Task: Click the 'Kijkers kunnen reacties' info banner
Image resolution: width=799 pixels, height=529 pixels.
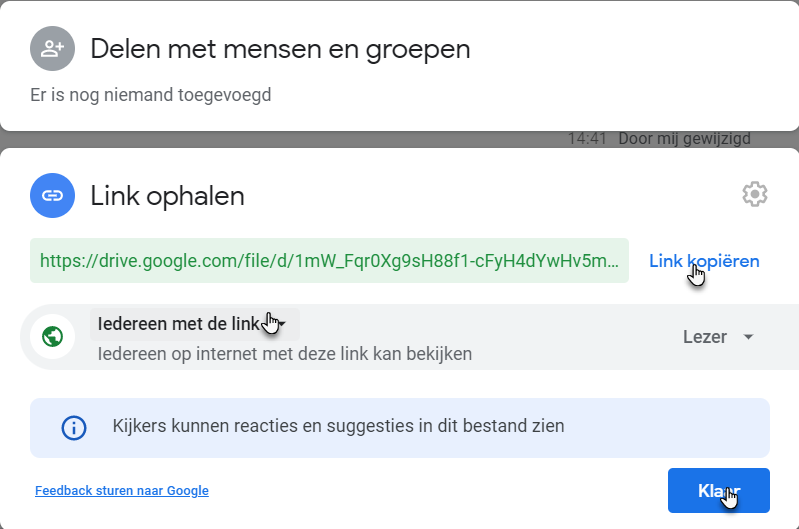Action: (x=400, y=428)
